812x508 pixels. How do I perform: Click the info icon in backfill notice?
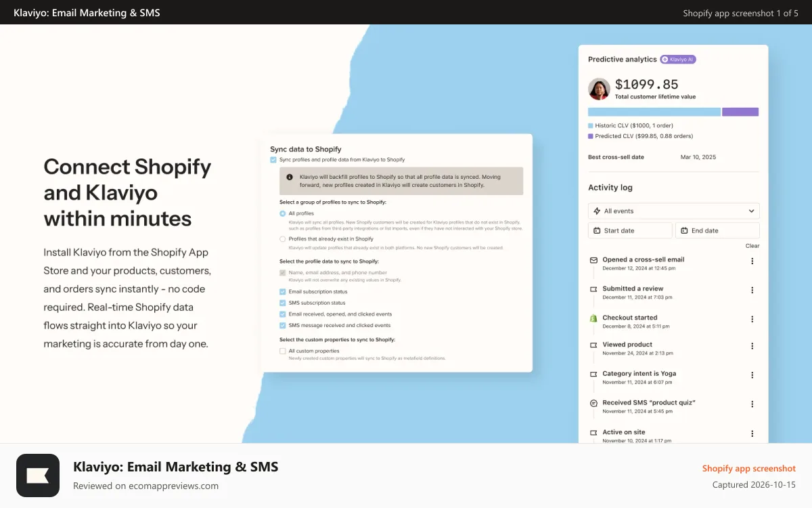click(290, 177)
